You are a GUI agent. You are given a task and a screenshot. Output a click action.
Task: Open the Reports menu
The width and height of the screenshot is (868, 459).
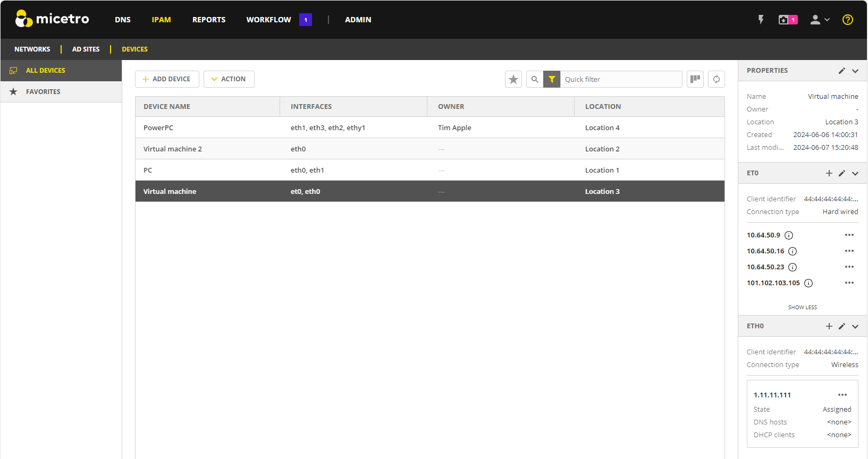tap(208, 20)
